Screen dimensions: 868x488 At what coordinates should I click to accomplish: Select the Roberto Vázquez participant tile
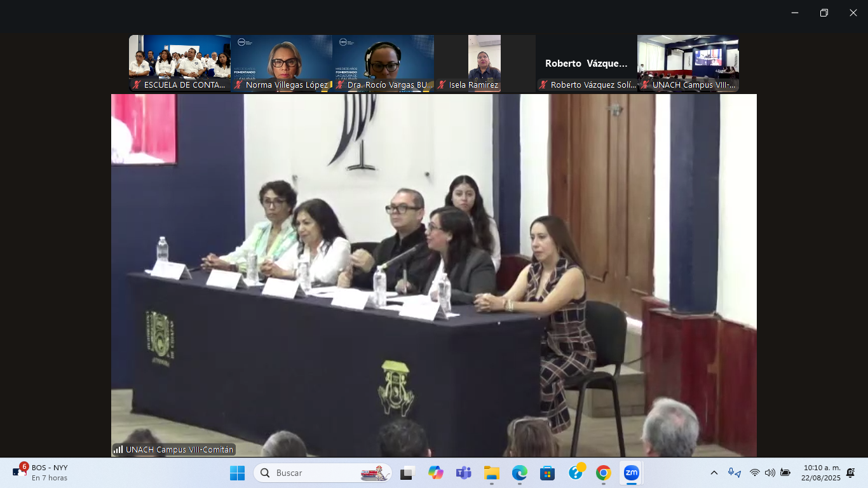[586, 64]
